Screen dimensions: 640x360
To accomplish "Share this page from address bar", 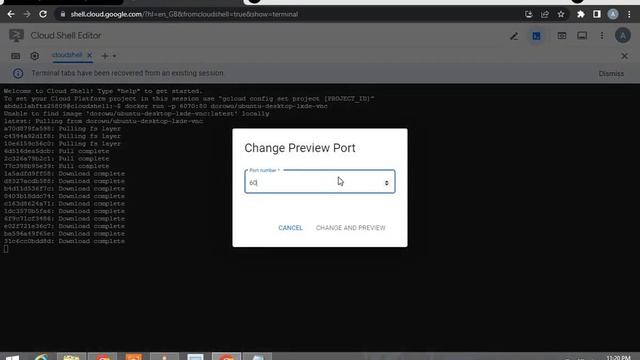I will (x=545, y=14).
